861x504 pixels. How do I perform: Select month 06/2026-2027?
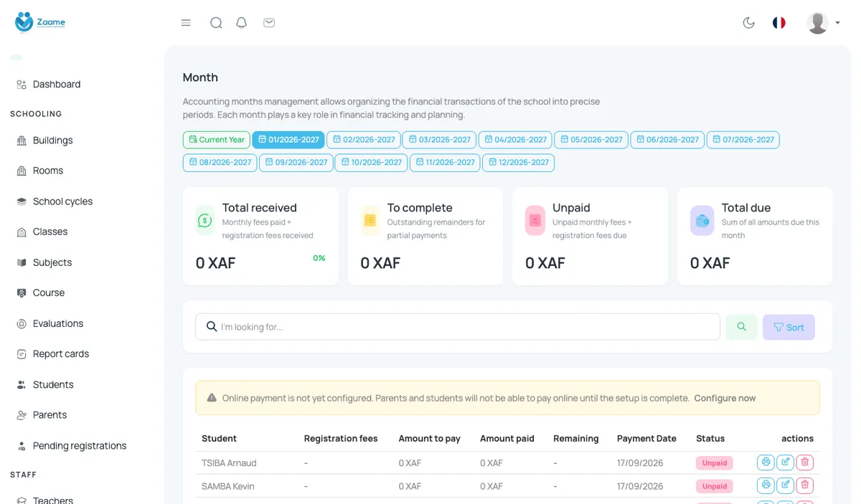click(x=667, y=140)
